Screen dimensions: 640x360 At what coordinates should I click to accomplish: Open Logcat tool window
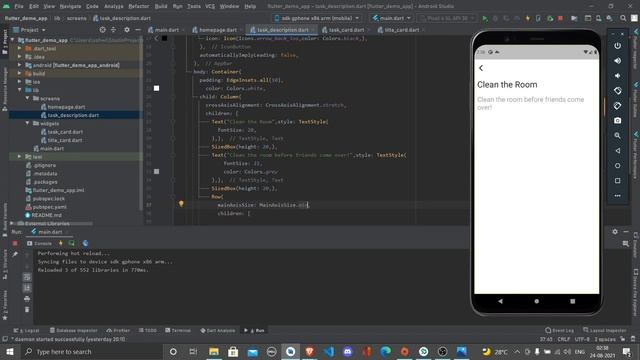pos(26,330)
